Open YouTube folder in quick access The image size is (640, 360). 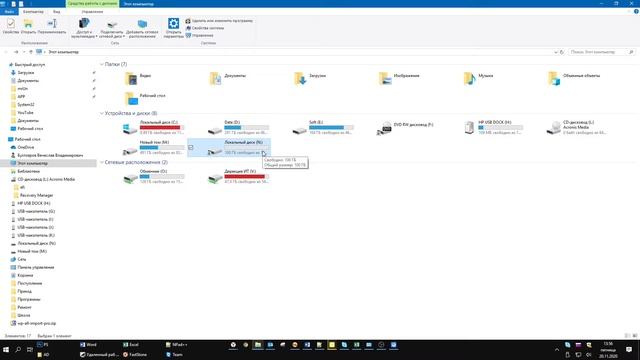point(25,113)
